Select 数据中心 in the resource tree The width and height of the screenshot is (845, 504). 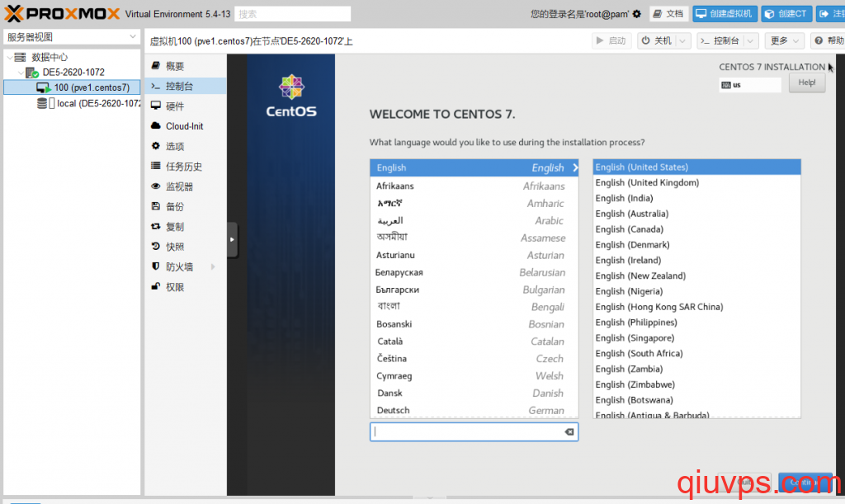(49, 57)
